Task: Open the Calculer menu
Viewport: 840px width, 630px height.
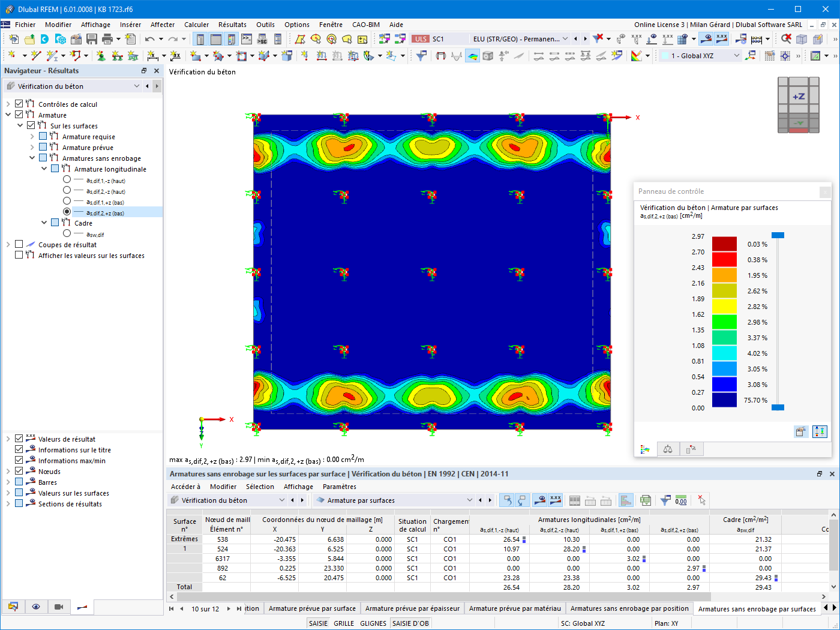Action: (197, 25)
